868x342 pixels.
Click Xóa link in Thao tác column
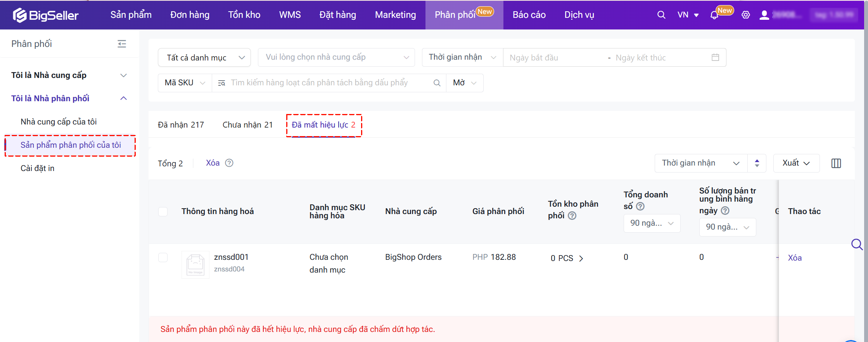pyautogui.click(x=795, y=258)
